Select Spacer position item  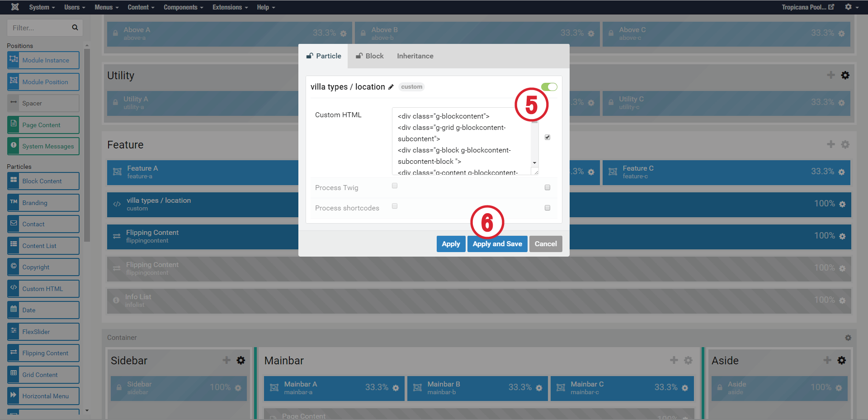pos(43,103)
